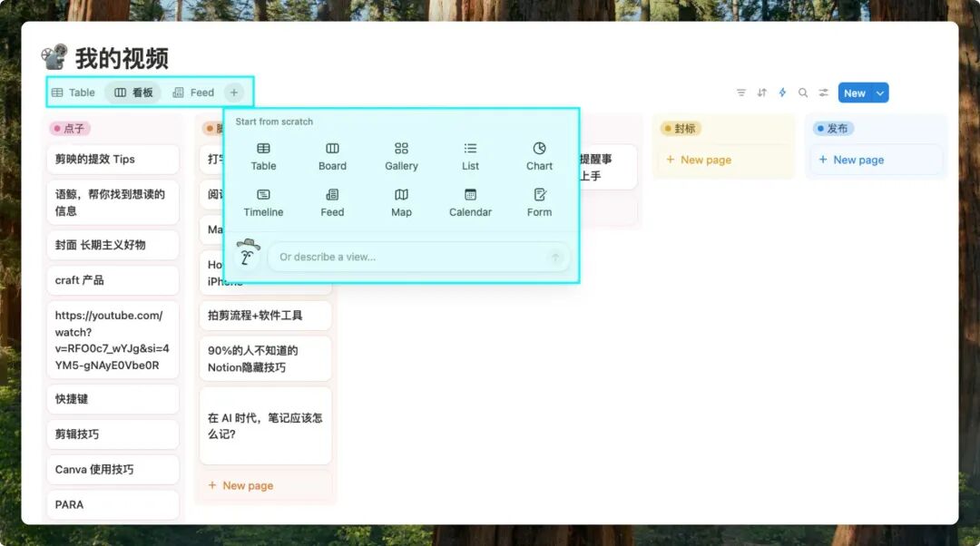
Task: Click the blue New button
Action: pyautogui.click(x=855, y=93)
